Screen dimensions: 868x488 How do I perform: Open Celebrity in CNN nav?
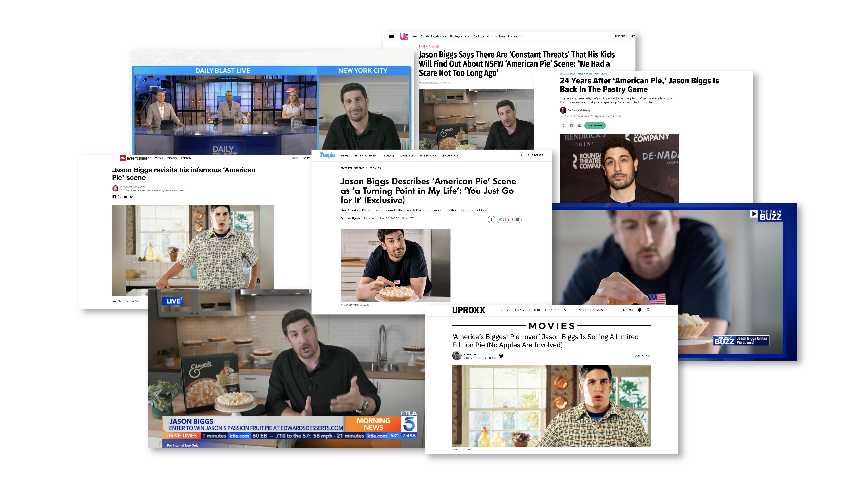(186, 158)
